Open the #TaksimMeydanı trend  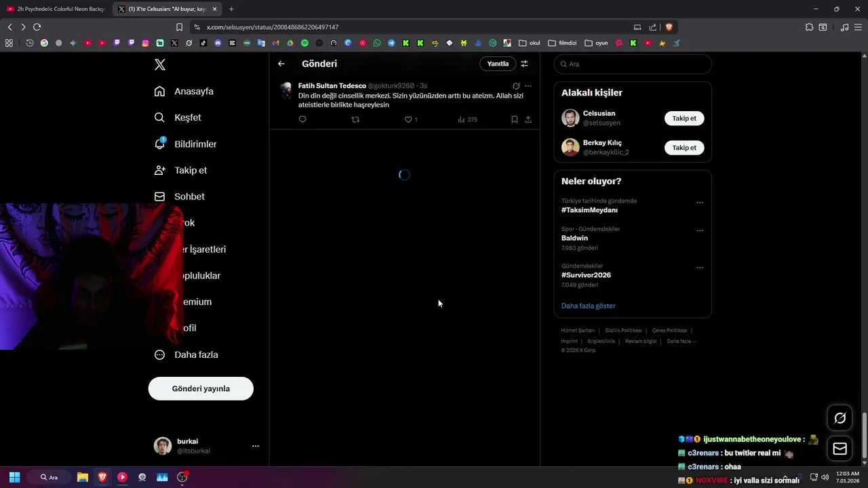[589, 210]
